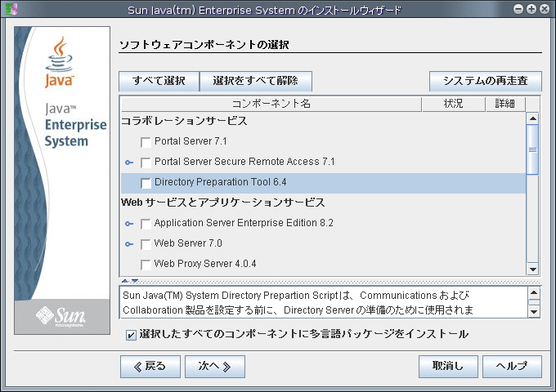
Task: Click split pane collapse-down arrow
Action: (x=135, y=281)
